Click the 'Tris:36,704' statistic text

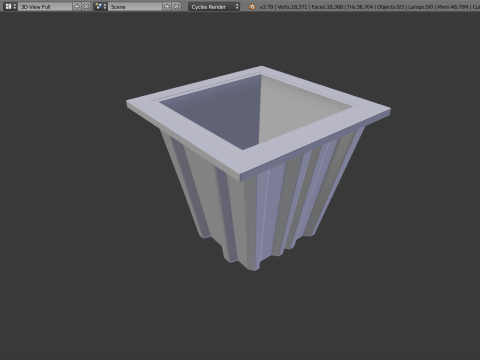[360, 7]
